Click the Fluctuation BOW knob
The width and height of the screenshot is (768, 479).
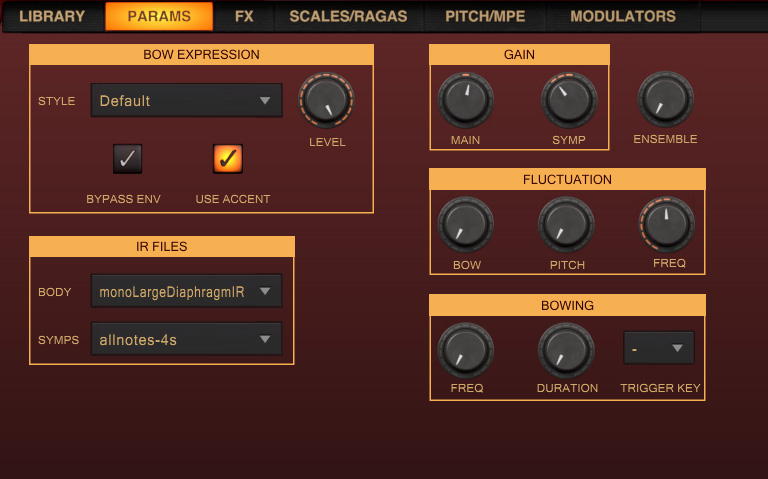(x=466, y=225)
